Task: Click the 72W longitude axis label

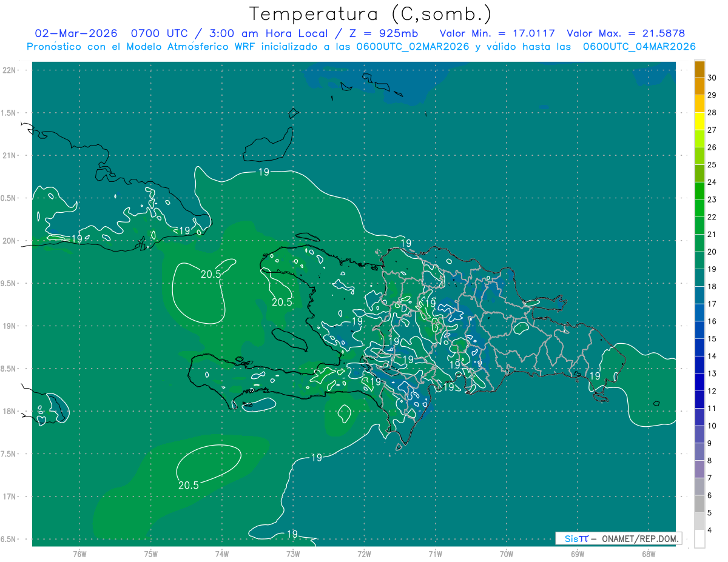Action: click(364, 553)
